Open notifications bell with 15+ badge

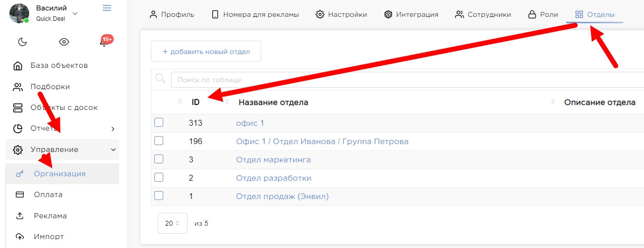click(104, 42)
